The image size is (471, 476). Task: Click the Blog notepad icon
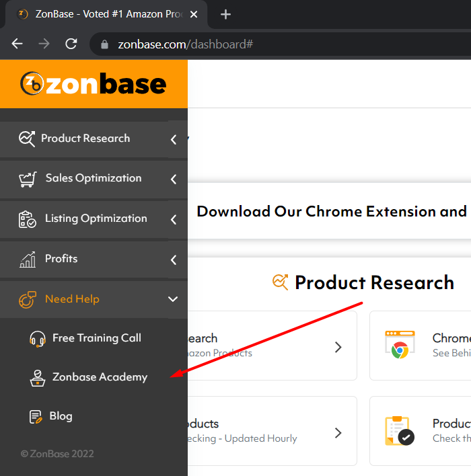[36, 417]
